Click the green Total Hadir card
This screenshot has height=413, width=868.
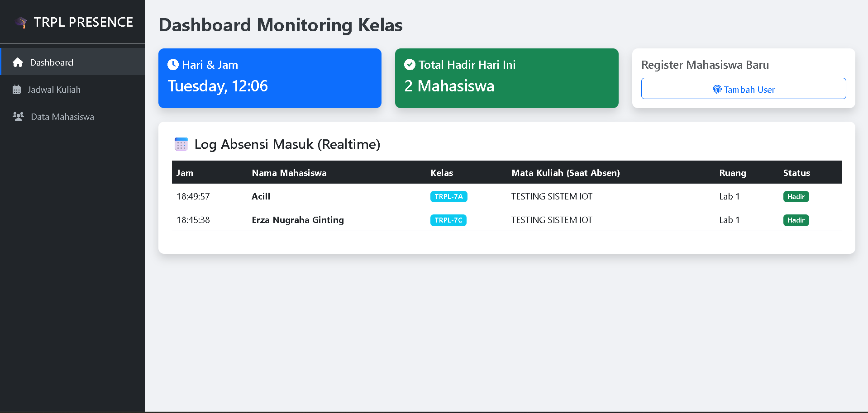tap(506, 78)
